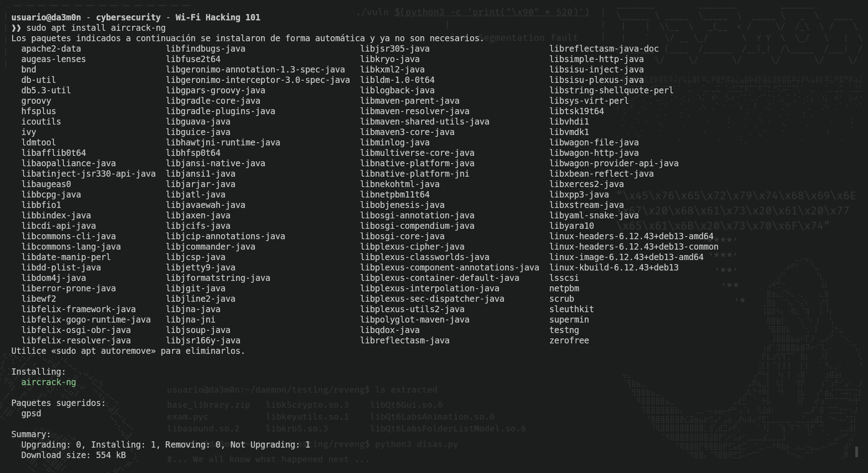Click the green aircrack-ng package name

(48, 382)
